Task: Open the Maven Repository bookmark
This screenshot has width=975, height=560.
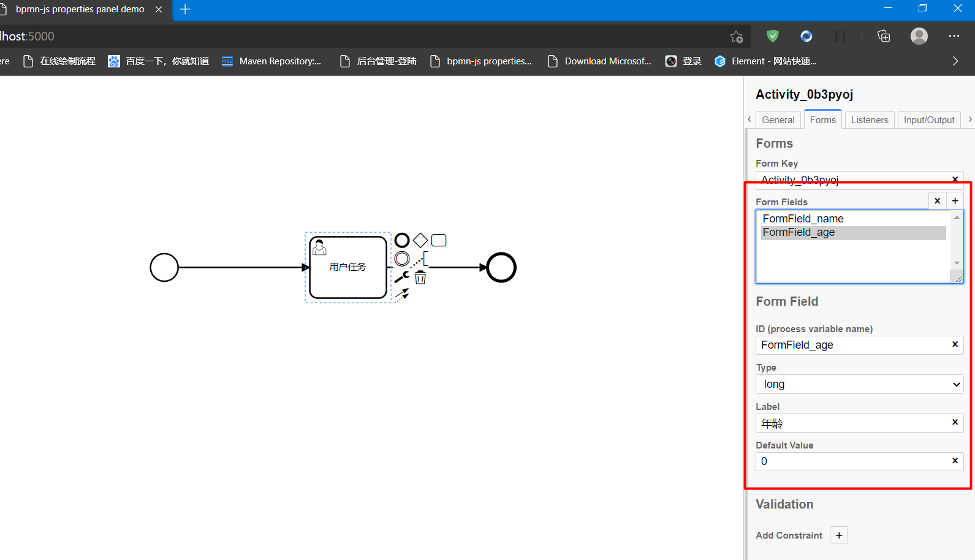Action: pyautogui.click(x=271, y=61)
